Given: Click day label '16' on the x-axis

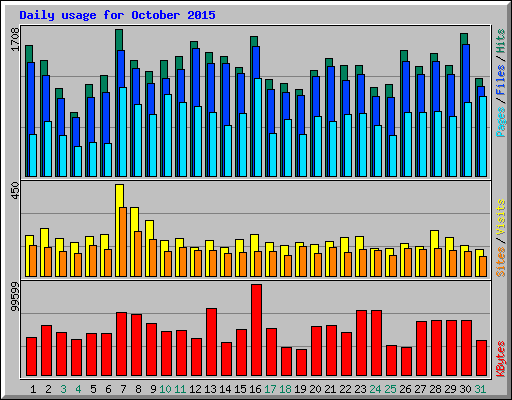Looking at the screenshot, I should [255, 389].
